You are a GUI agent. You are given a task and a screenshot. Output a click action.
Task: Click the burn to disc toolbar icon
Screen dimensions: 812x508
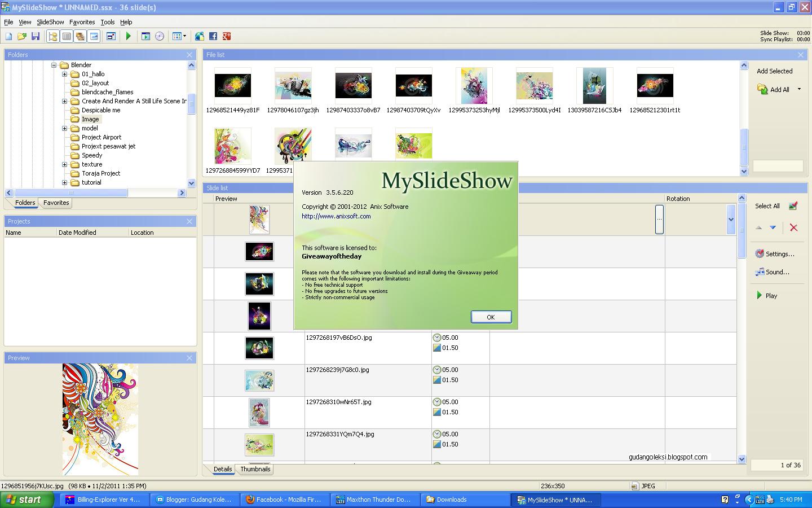pyautogui.click(x=160, y=36)
